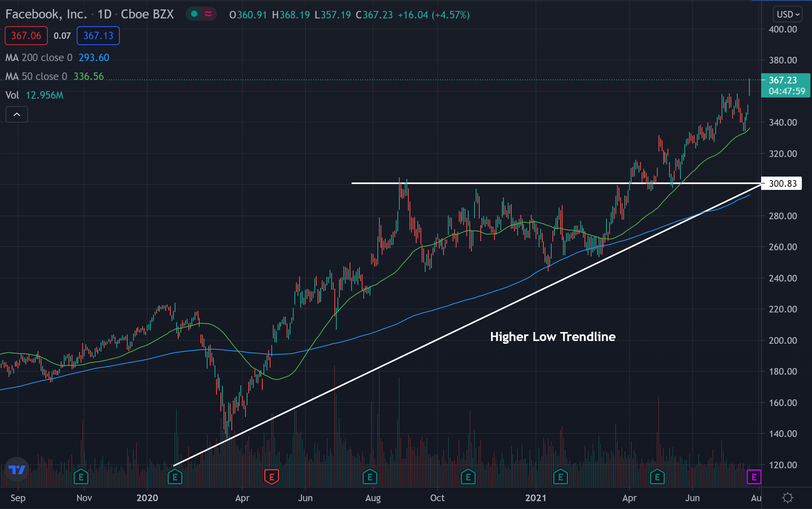Viewport: 812px width, 509px height.
Task: Open the red earnings marker near May 2020
Action: click(x=272, y=477)
